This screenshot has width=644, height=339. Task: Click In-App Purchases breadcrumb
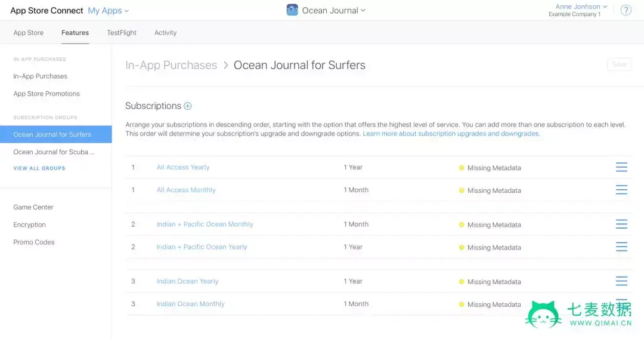(x=171, y=65)
